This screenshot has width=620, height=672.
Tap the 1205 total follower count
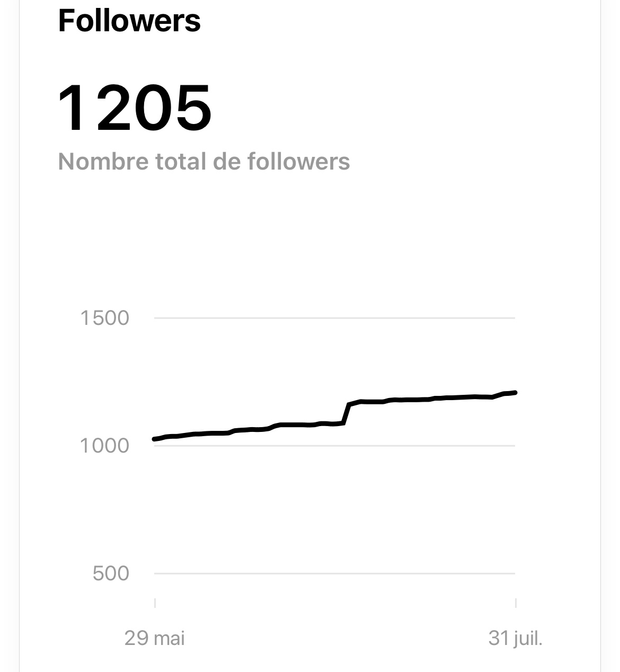tap(135, 109)
